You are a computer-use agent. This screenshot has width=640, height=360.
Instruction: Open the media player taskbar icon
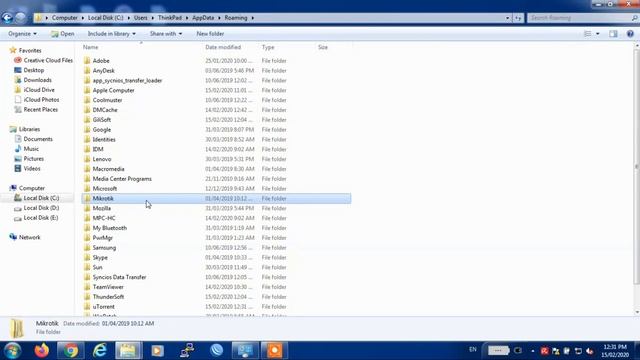[158, 351]
